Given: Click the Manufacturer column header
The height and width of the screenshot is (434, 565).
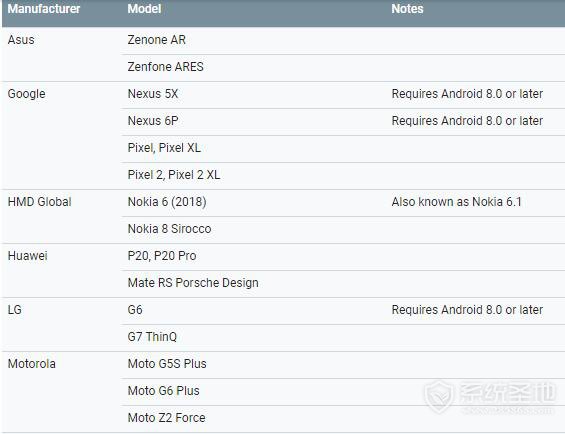Looking at the screenshot, I should (44, 9).
